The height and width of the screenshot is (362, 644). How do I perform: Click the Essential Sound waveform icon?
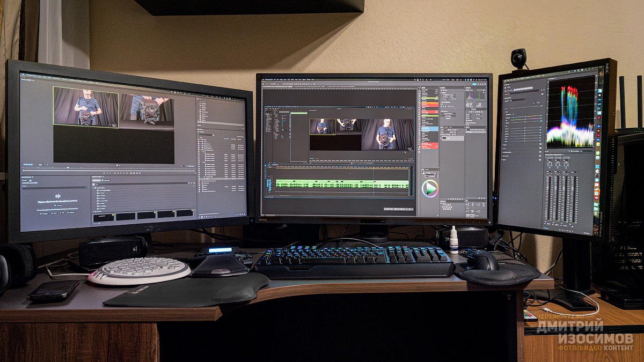[x=58, y=196]
